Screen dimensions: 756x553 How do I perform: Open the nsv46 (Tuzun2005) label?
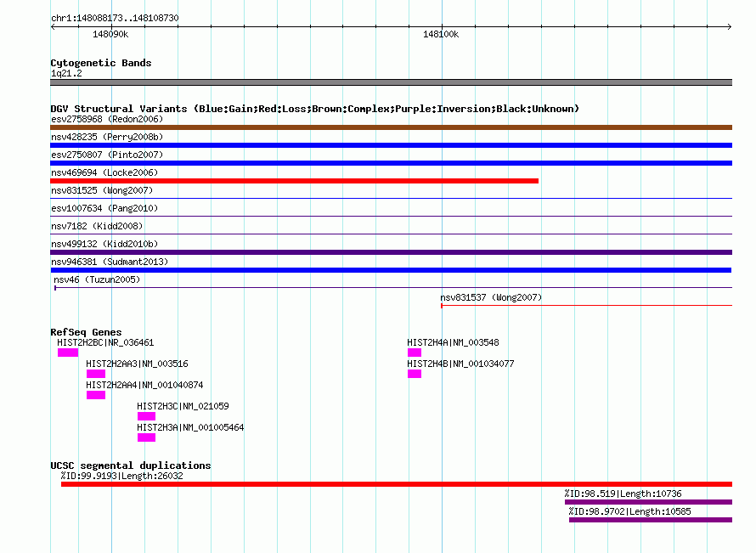click(97, 279)
